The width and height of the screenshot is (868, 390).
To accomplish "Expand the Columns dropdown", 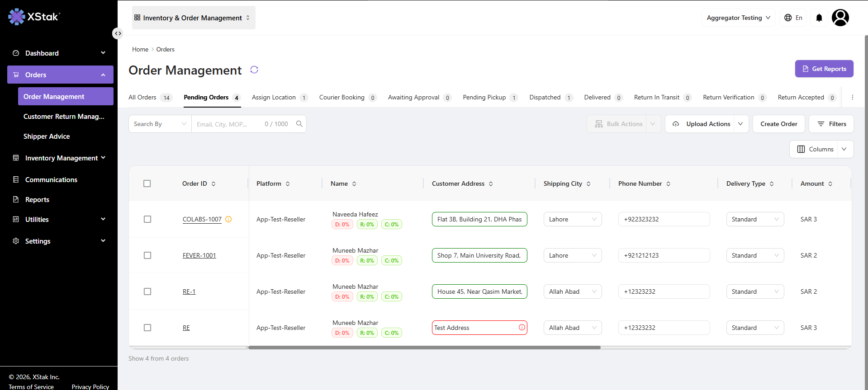I will point(844,149).
